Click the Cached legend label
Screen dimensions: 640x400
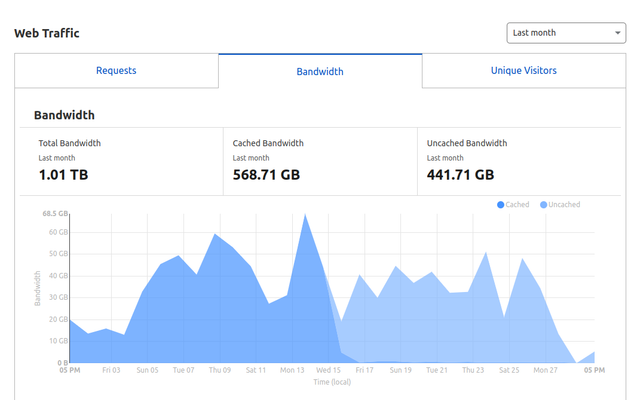pos(517,204)
